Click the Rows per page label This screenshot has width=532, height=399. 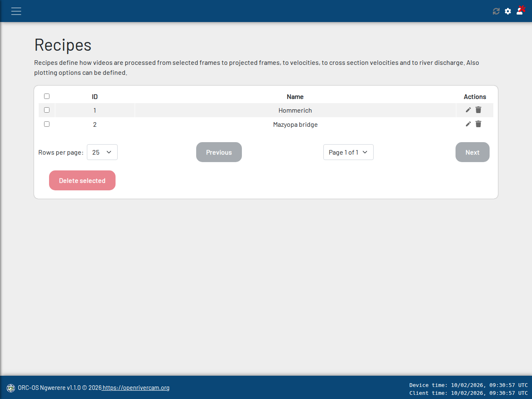click(x=61, y=153)
